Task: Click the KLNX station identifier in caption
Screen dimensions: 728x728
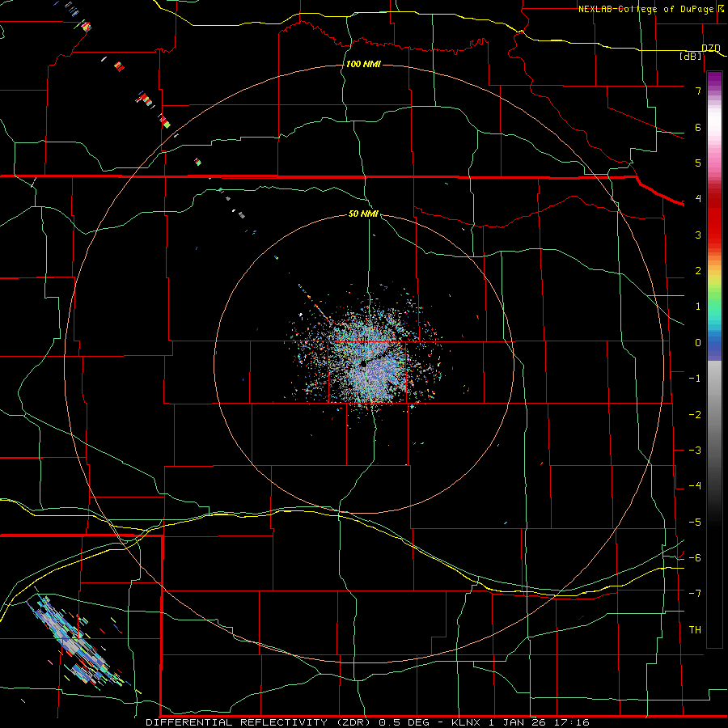Action: tap(467, 722)
